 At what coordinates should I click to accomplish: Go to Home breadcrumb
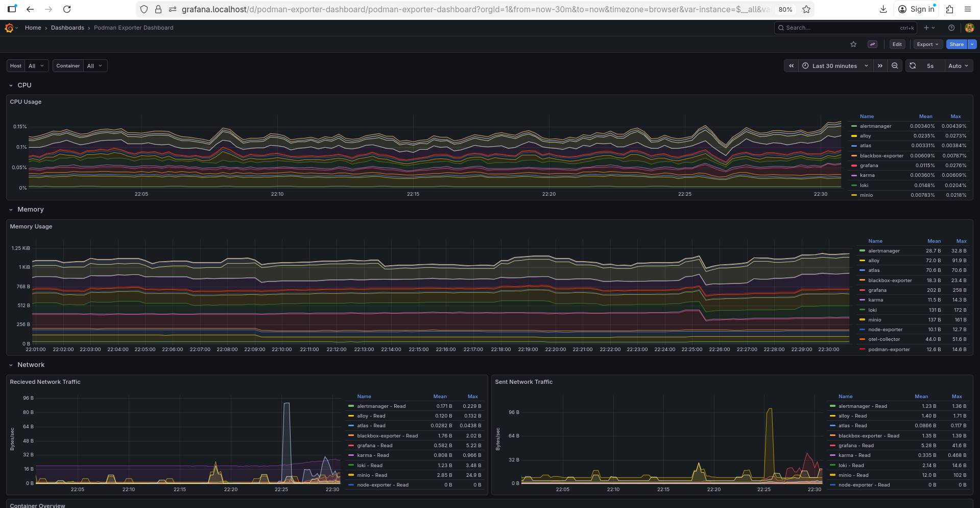pos(33,28)
